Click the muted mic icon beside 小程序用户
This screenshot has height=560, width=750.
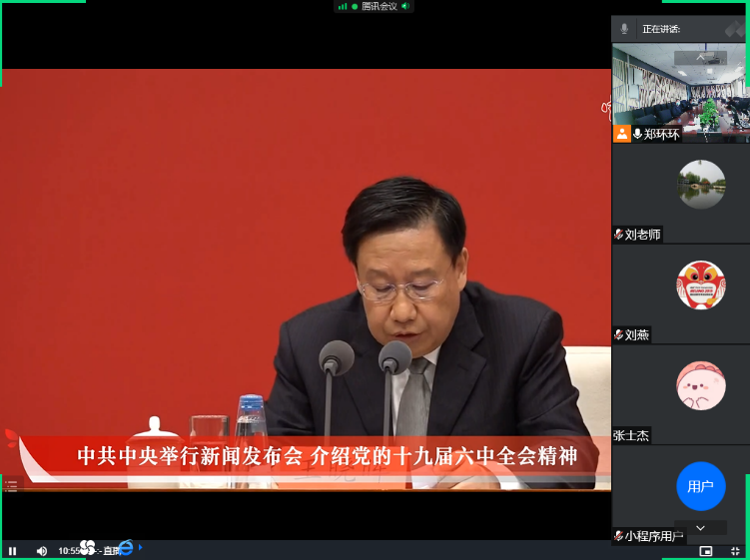[619, 536]
